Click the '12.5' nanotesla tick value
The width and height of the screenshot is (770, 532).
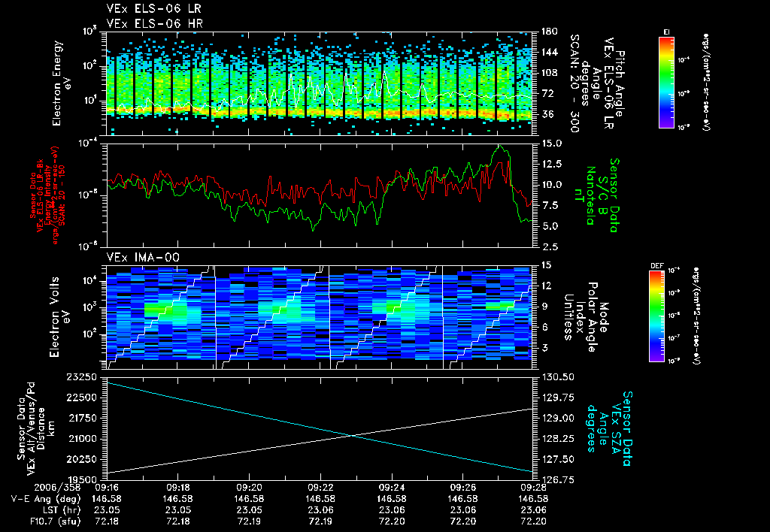[552, 164]
